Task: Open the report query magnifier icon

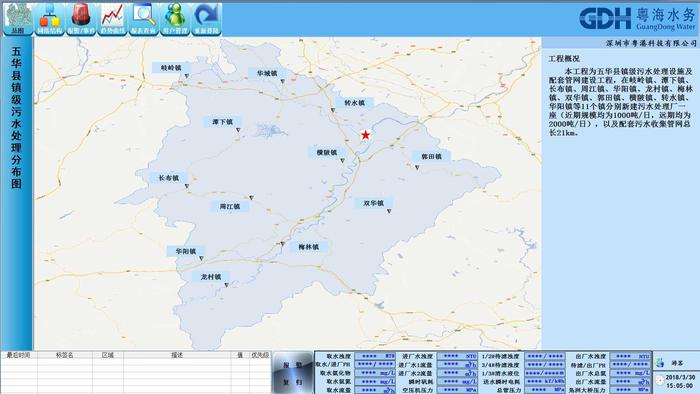Action: (x=143, y=19)
